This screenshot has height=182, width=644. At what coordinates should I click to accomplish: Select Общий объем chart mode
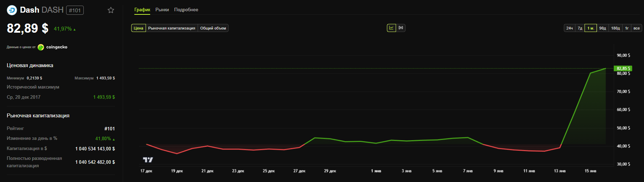pyautogui.click(x=213, y=28)
